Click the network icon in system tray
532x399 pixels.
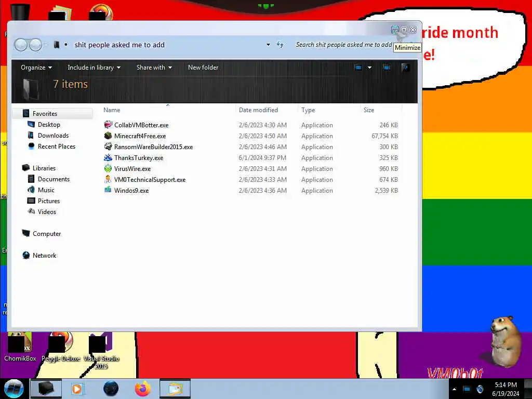point(467,389)
